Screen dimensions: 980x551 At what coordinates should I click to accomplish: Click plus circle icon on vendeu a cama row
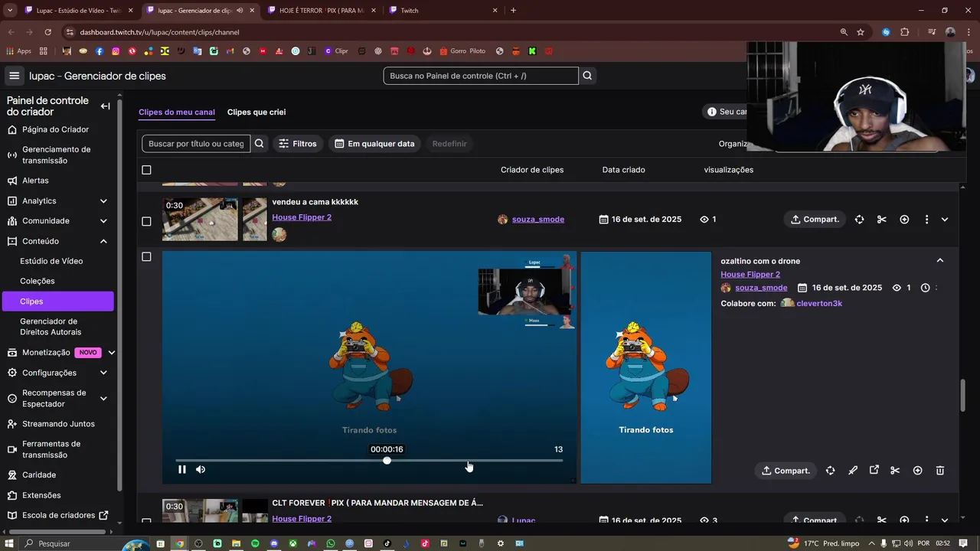click(x=904, y=220)
